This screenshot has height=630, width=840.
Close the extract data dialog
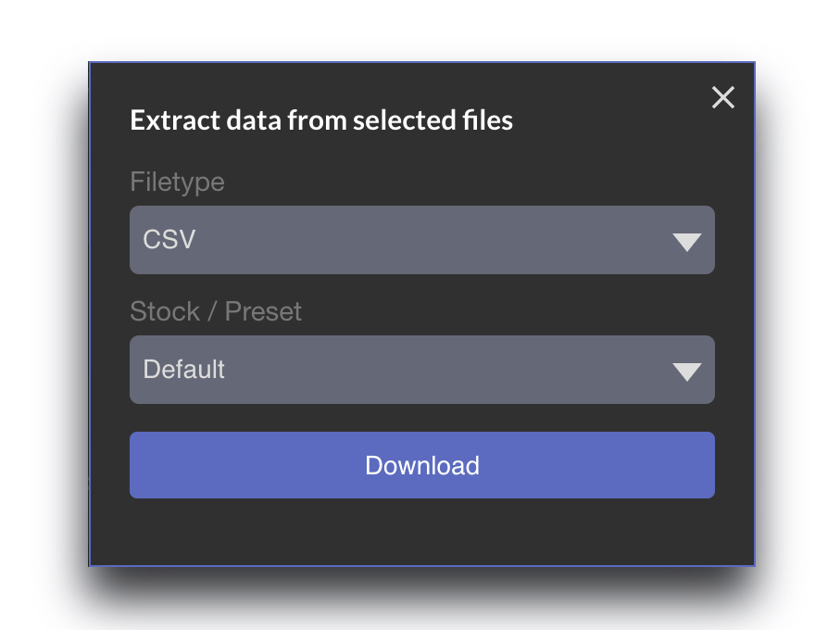click(x=723, y=97)
